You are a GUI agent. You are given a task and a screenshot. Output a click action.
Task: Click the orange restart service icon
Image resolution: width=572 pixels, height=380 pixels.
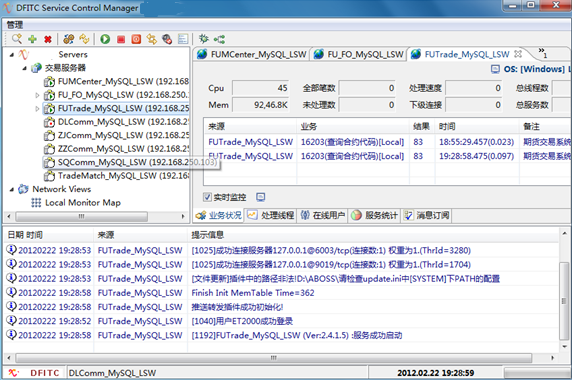point(136,39)
